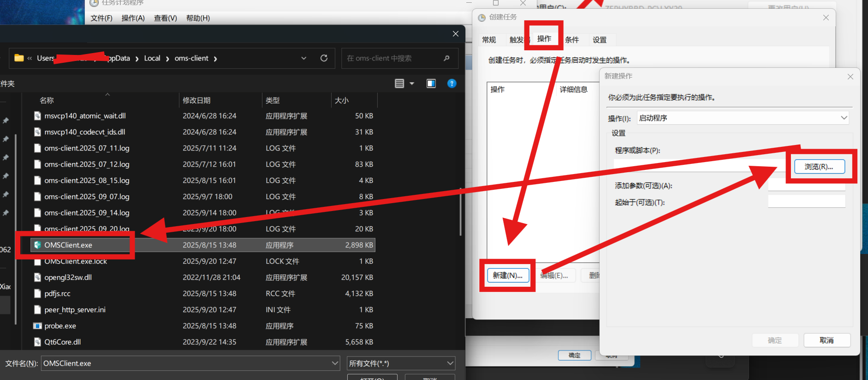Click the refresh icon beside address bar
This screenshot has height=380, width=868.
pos(324,58)
